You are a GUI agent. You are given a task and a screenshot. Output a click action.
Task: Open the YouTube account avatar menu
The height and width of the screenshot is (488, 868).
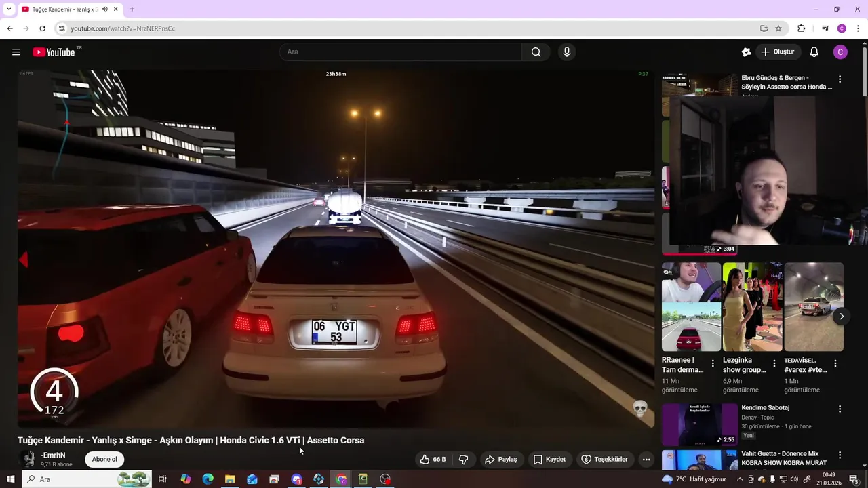coord(840,52)
